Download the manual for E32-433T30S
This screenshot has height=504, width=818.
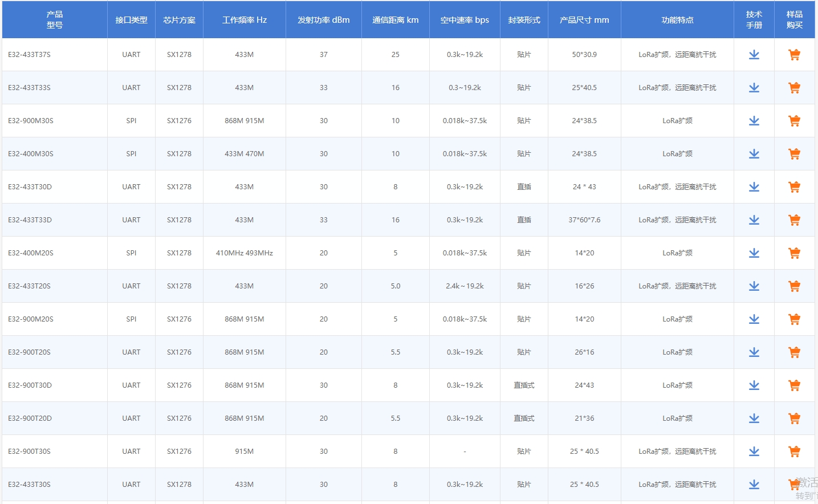click(754, 485)
